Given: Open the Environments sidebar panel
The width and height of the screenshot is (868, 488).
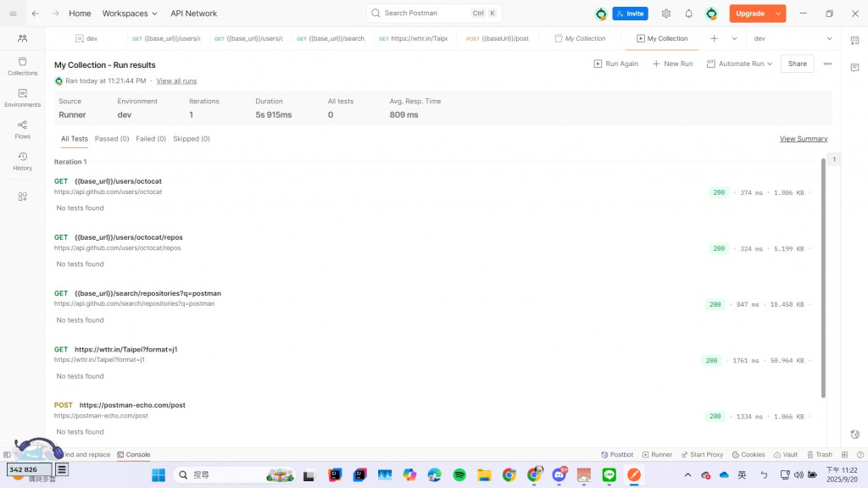Looking at the screenshot, I should click(x=22, y=97).
